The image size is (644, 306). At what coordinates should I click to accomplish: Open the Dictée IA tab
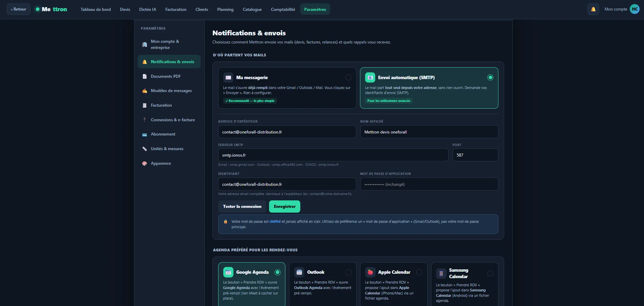point(148,9)
